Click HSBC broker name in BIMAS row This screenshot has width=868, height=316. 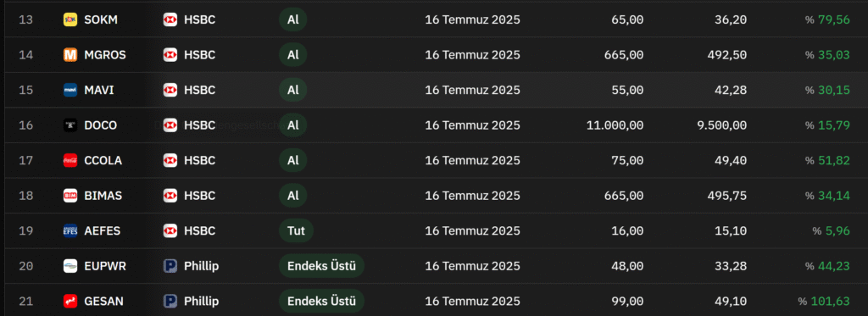tap(200, 196)
